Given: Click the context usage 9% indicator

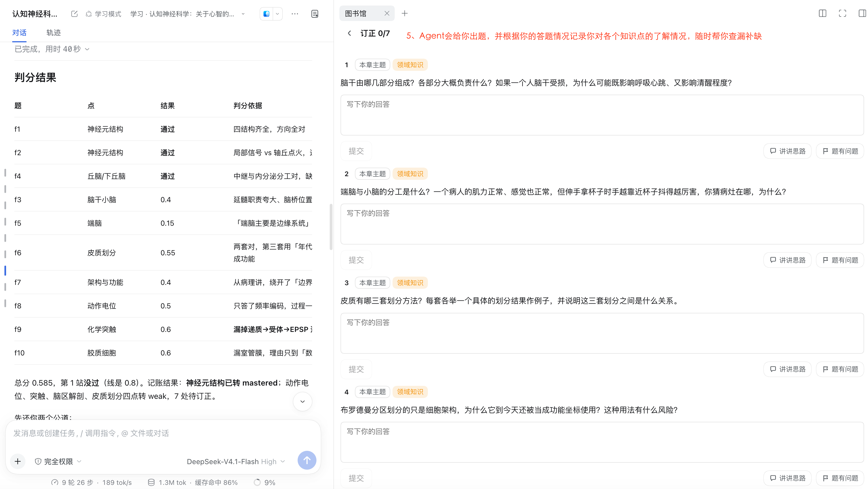Looking at the screenshot, I should [x=264, y=483].
